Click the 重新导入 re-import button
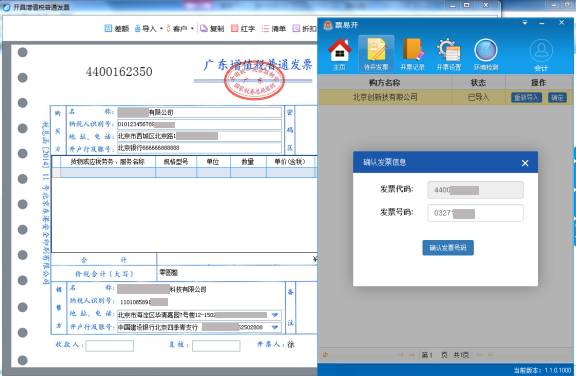576x376 pixels. click(x=526, y=97)
